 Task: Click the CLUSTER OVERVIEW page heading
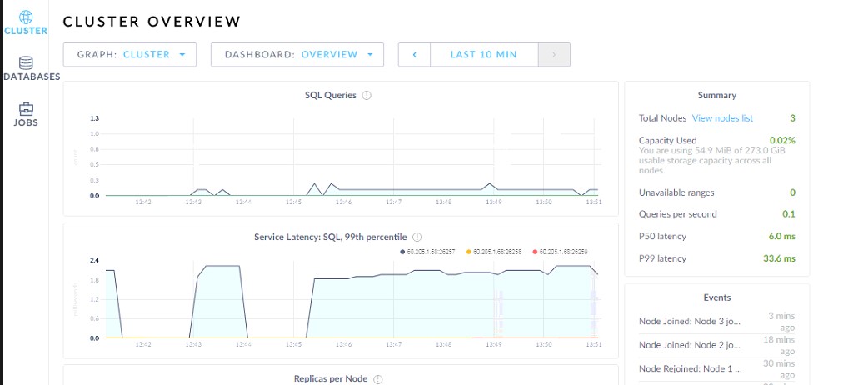point(152,22)
